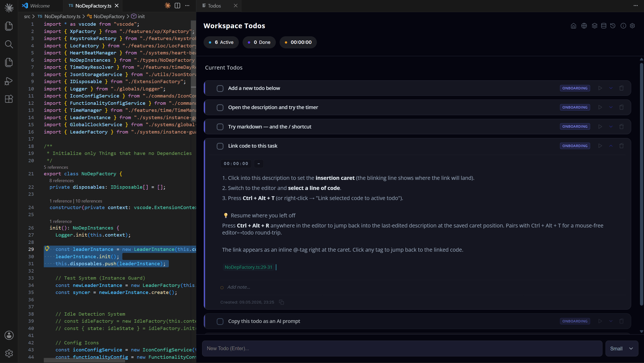Click '8 references' CodeLens above disposables
This screenshot has width=644, height=363.
61,181
